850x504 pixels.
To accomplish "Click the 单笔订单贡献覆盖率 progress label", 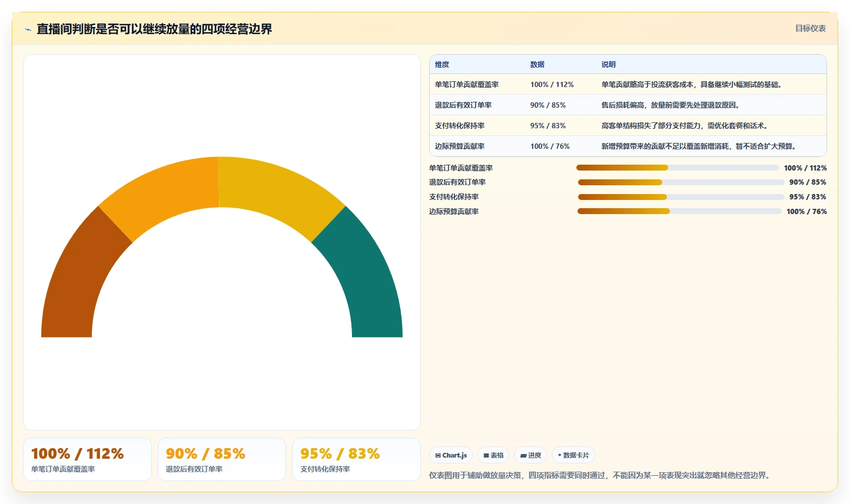I will click(x=461, y=168).
